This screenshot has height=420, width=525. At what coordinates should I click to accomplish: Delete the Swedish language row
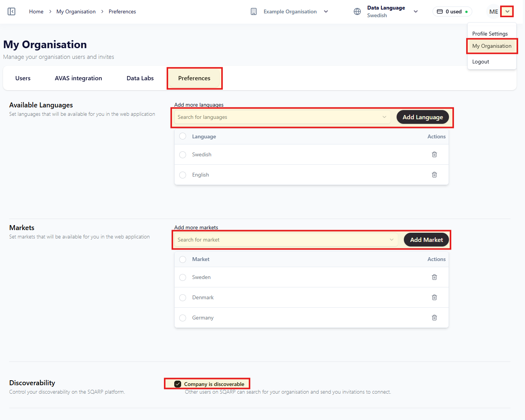(x=434, y=154)
